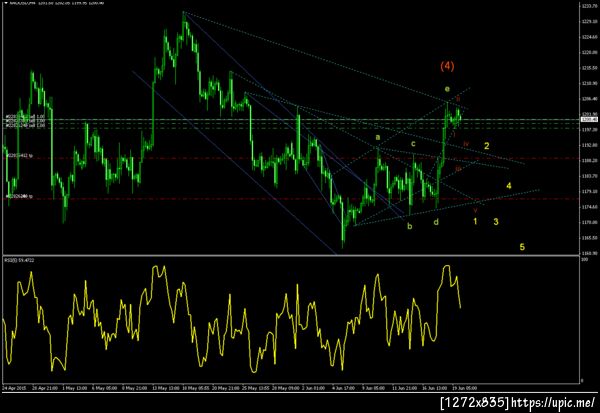Screen dimensions: 600x413
Task: Select the red 'iv' subwave label
Action: click(466, 144)
